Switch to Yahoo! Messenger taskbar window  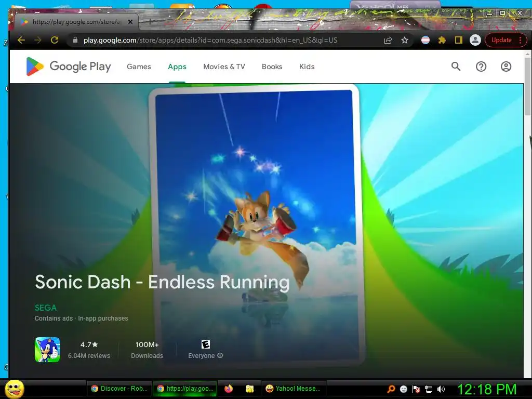click(x=294, y=389)
